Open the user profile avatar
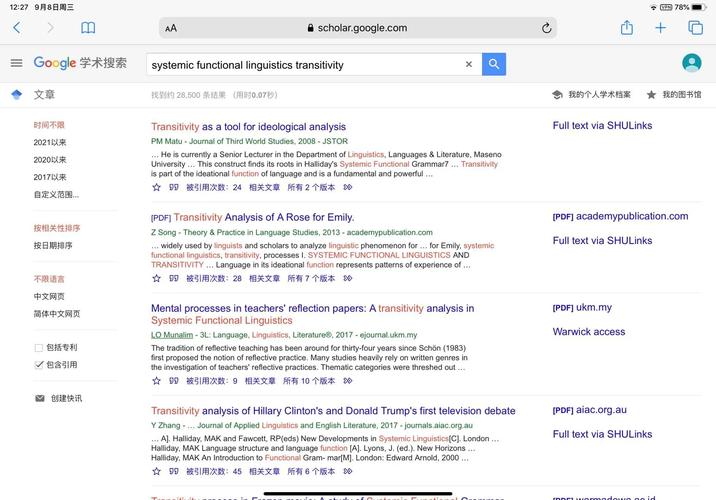Screen dimensions: 716x500 tap(691, 63)
